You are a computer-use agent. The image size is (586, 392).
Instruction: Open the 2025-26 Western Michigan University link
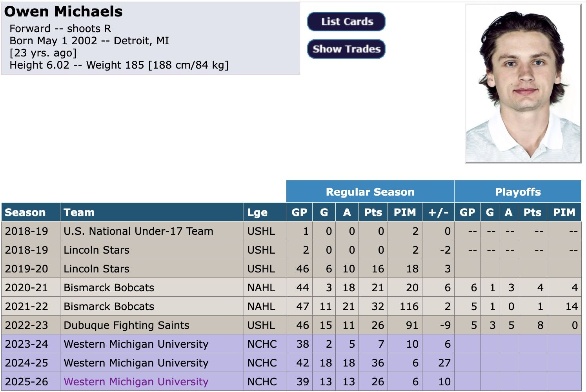click(x=136, y=382)
